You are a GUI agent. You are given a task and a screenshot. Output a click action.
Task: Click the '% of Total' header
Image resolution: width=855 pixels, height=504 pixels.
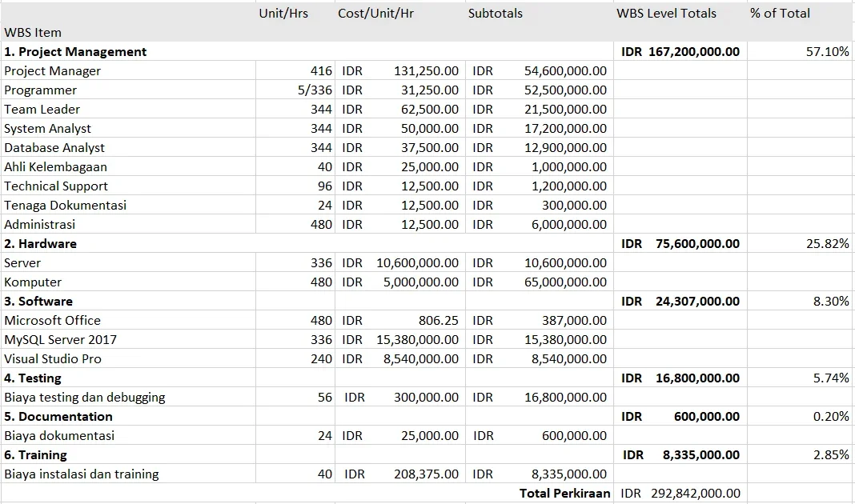coord(780,13)
